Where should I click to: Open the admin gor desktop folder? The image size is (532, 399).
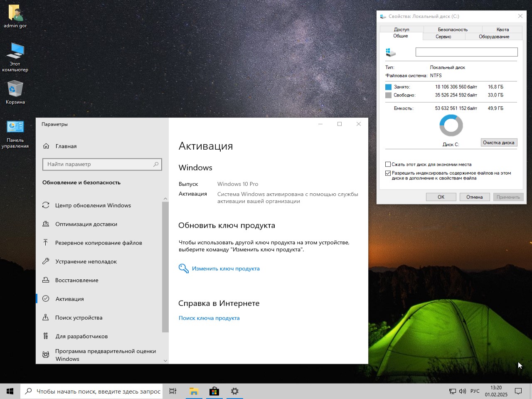(x=15, y=17)
